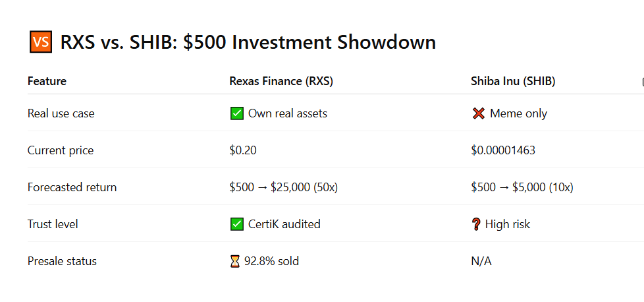Viewport: 644px width, 302px height.
Task: Click the Presale status row label
Action: click(62, 261)
